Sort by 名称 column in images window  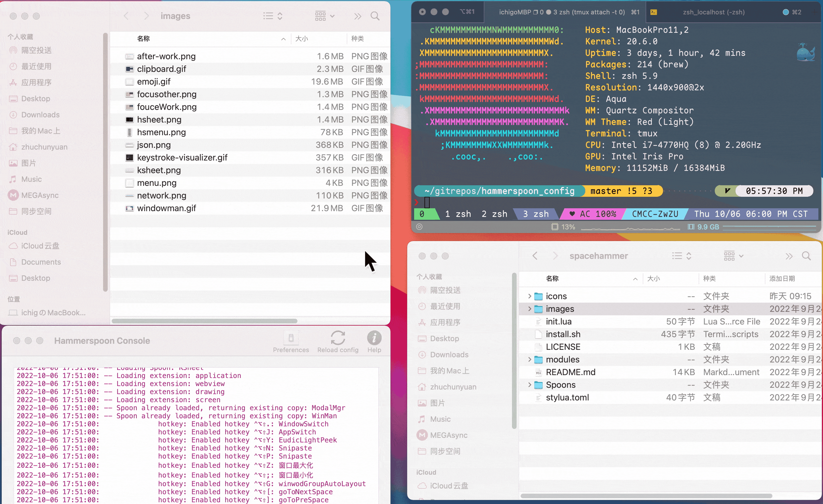tap(144, 39)
